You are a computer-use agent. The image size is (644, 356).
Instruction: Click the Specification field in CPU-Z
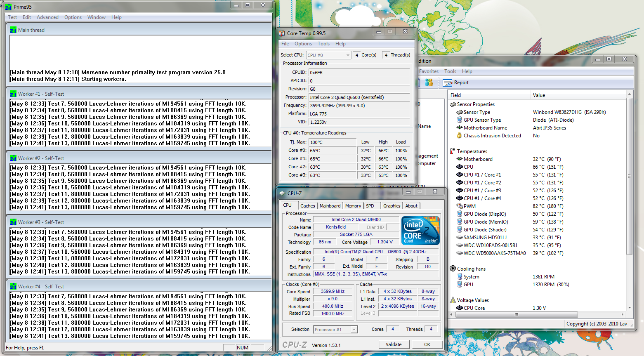[x=376, y=252]
